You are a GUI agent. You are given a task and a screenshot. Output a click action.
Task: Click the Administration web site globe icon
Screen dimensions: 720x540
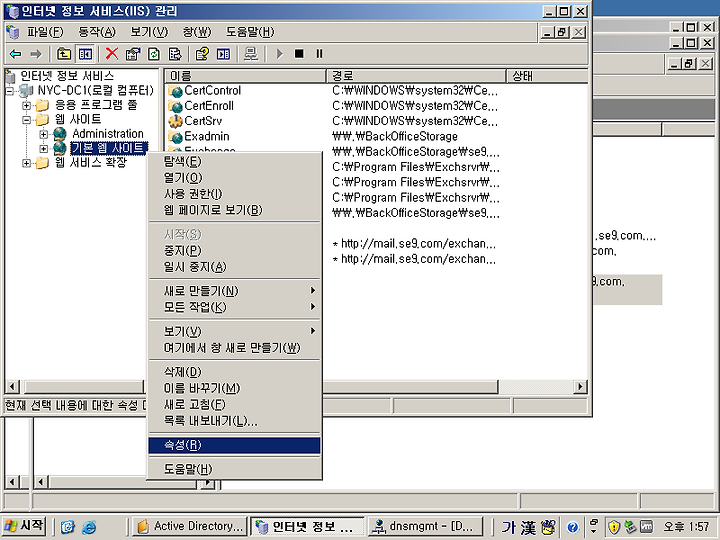(60, 134)
